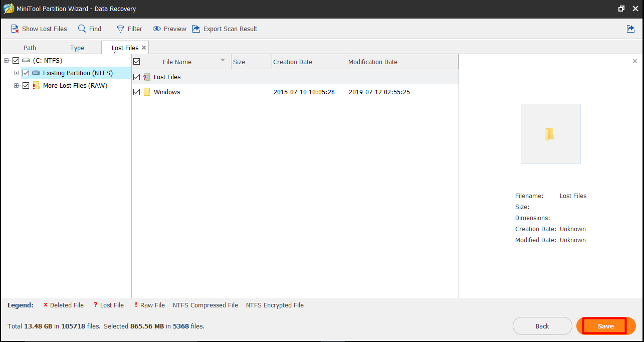Toggle the More Lost Files (RAW) checkbox
The height and width of the screenshot is (342, 644).
click(x=26, y=86)
